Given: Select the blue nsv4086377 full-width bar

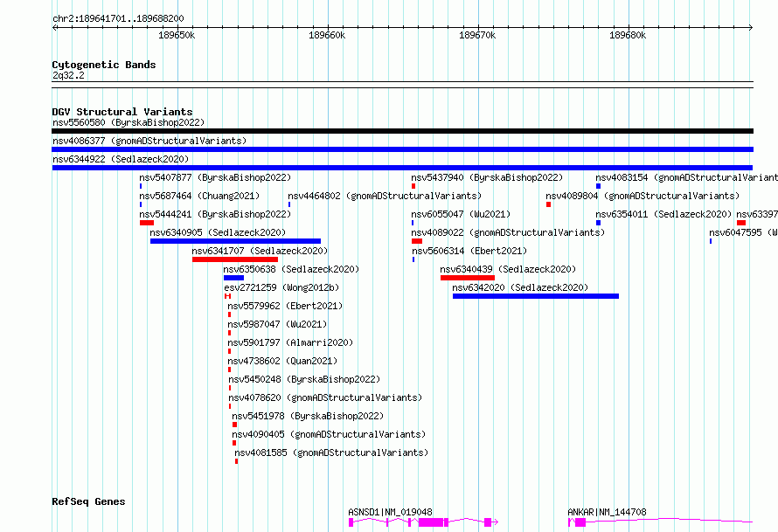Looking at the screenshot, I should click(x=402, y=149).
